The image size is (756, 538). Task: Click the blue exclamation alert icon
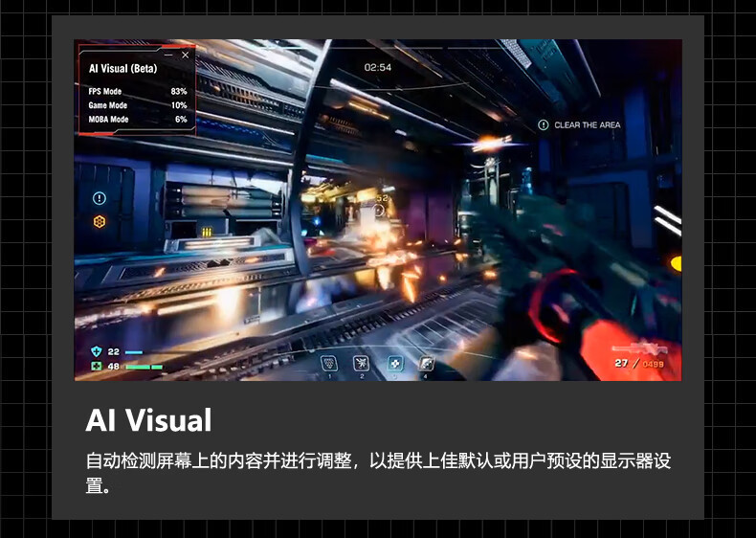[100, 198]
